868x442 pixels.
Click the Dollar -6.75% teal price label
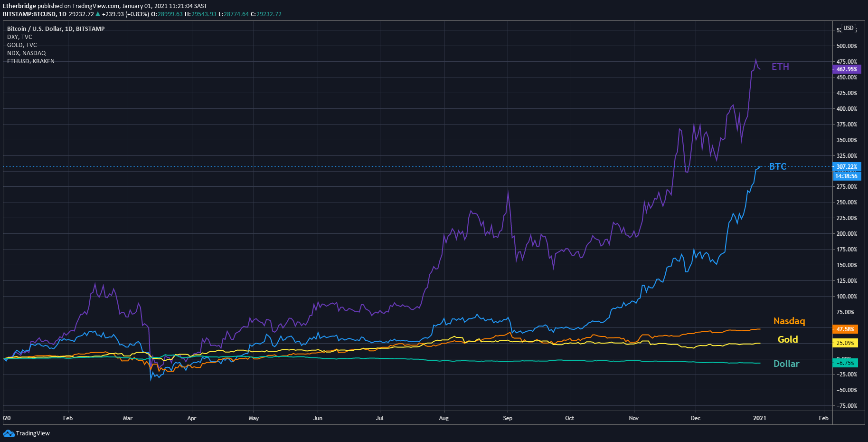pyautogui.click(x=845, y=363)
